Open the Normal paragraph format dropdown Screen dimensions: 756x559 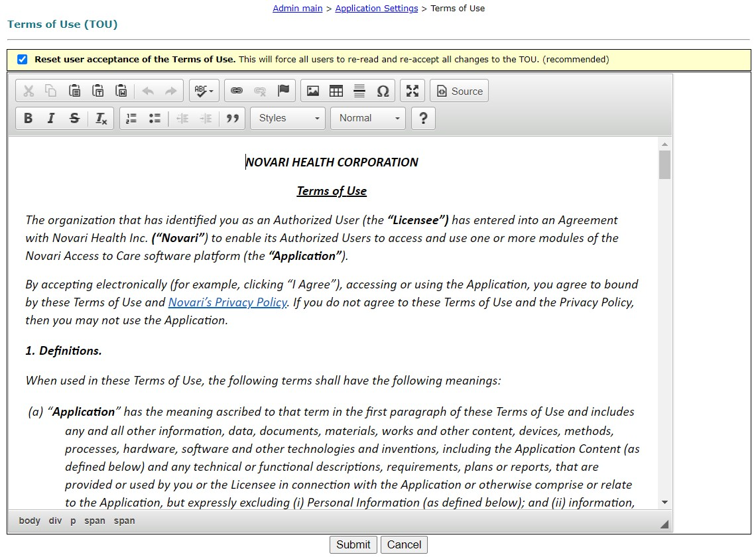tap(368, 118)
